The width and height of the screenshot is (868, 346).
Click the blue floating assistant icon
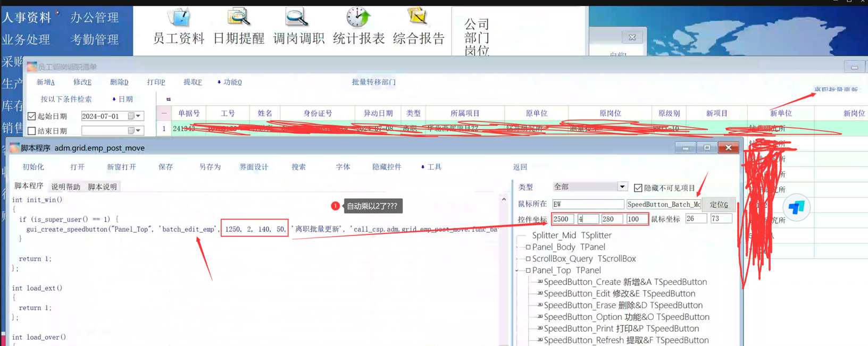[x=796, y=208]
